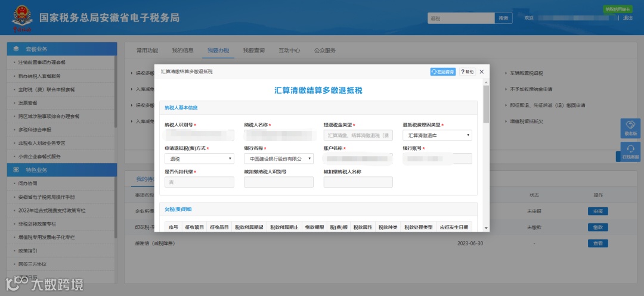The height and width of the screenshot is (296, 644).
Task: Click dialog scrollbar down arrow
Action: (487, 228)
